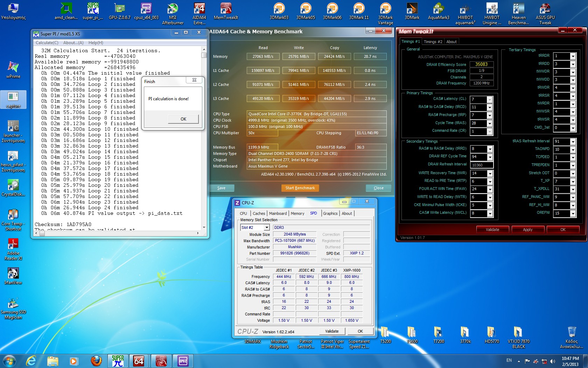Open the IrfanView desktop icon
Viewport: 588px width, 368px height.
(13, 276)
